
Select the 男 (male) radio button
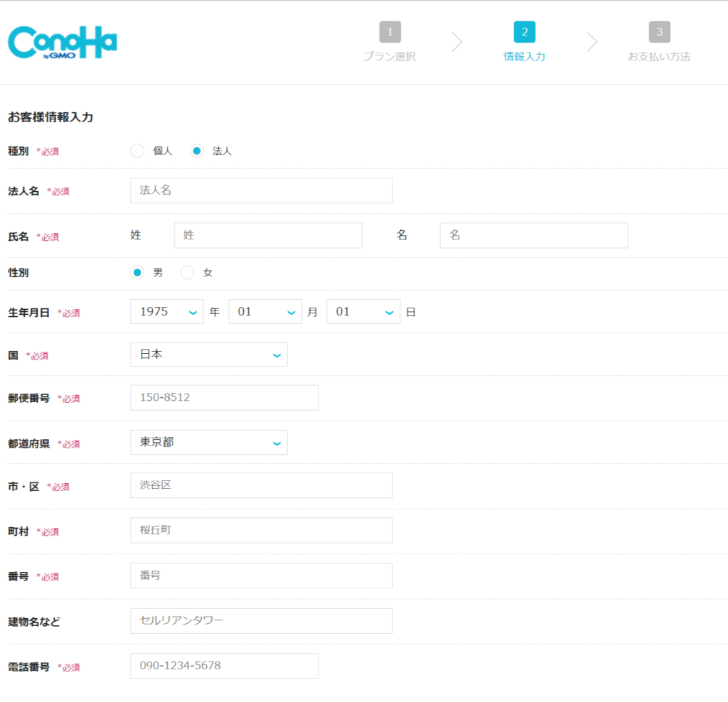point(136,272)
